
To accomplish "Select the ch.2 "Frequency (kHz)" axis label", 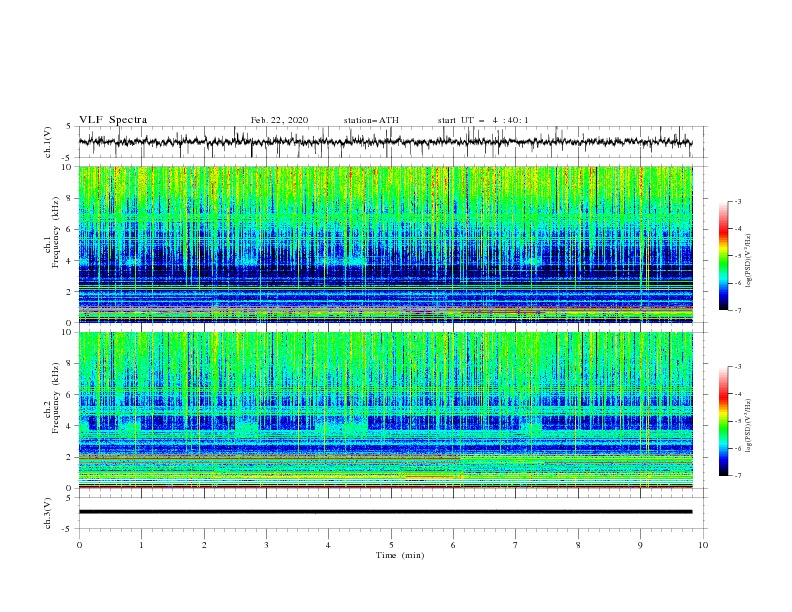I will click(x=55, y=397).
